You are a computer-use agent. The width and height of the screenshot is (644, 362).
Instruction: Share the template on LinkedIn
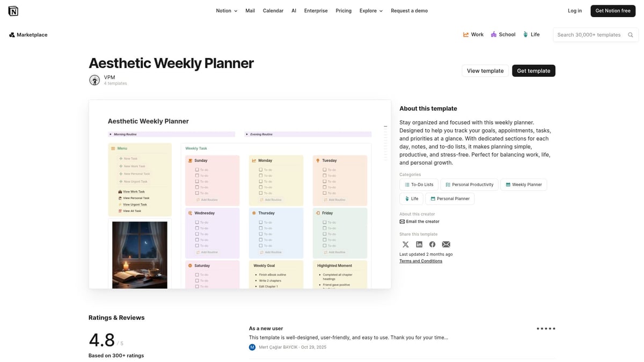[x=419, y=244]
